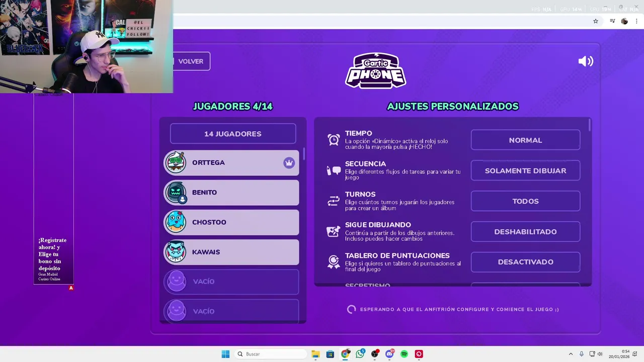
Task: Switch to Chrome in the taskbar
Action: [345, 354]
